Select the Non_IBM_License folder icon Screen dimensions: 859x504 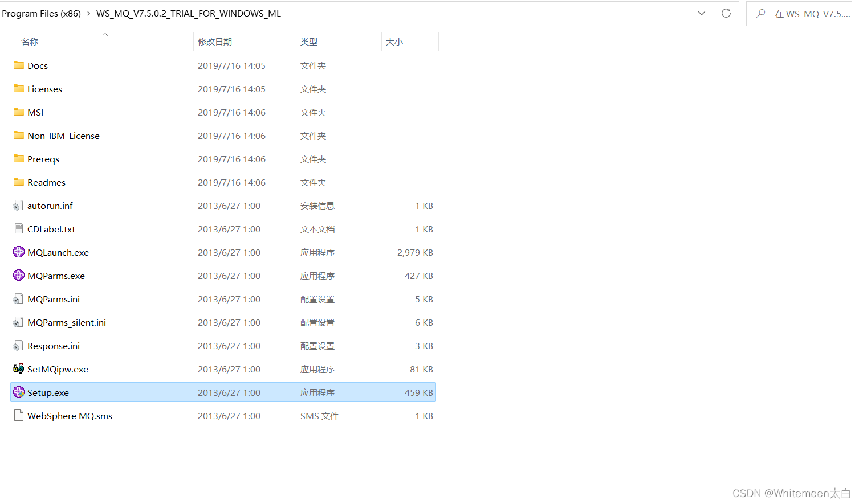click(19, 136)
